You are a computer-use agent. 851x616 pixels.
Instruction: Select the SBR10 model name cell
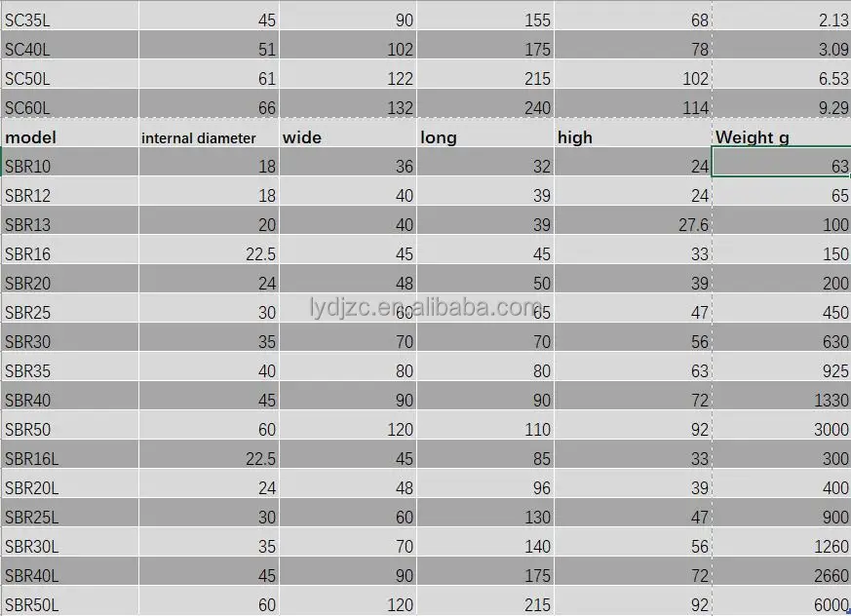[68, 167]
